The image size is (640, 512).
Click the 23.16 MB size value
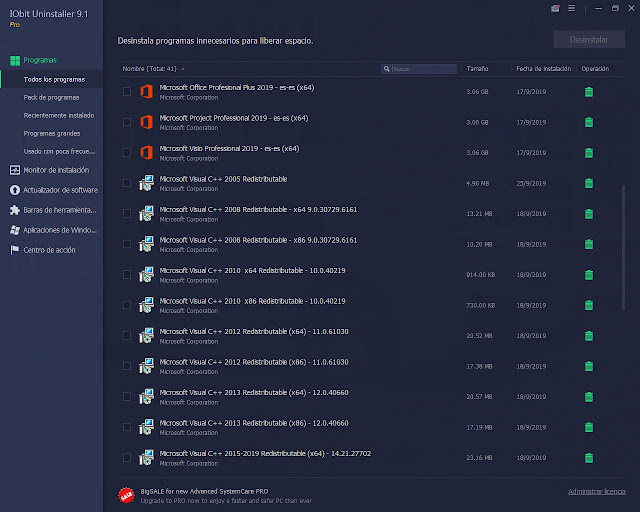point(479,458)
